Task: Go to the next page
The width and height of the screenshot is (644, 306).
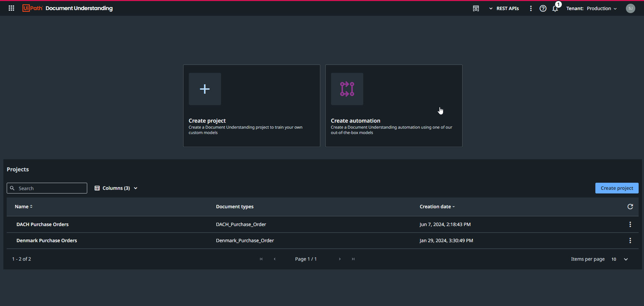Action: (x=340, y=259)
